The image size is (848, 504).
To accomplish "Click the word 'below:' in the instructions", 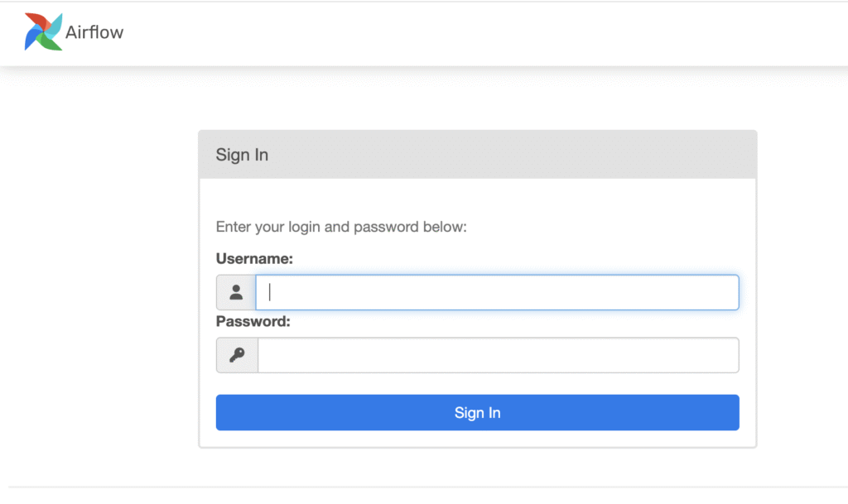I will 448,226.
